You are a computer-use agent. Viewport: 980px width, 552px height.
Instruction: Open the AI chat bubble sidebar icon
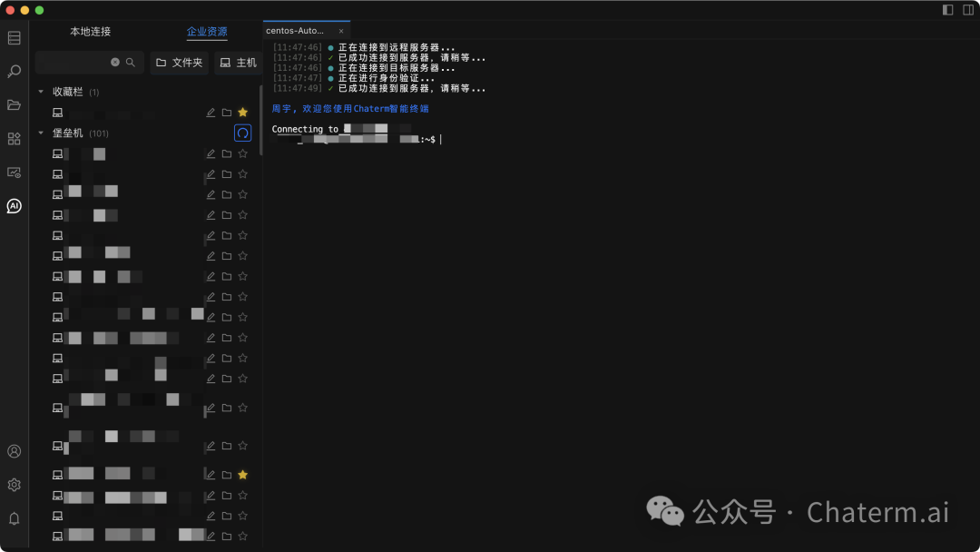click(14, 206)
